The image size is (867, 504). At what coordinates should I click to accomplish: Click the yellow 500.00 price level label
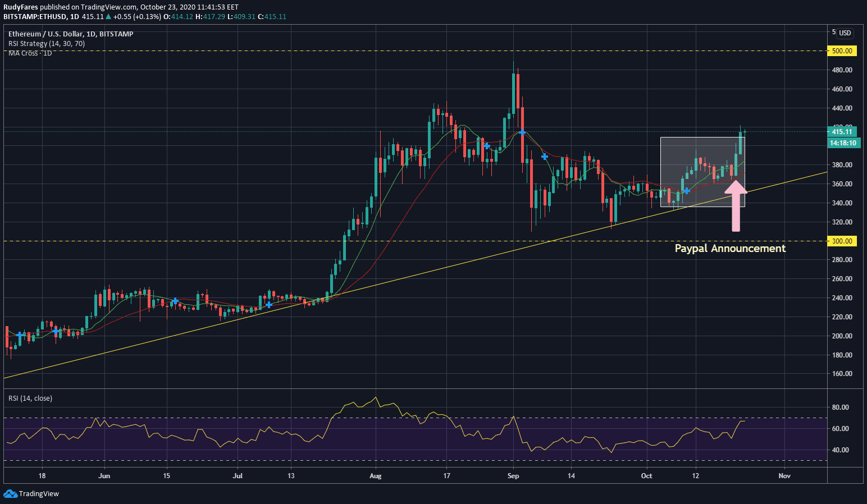click(x=842, y=51)
